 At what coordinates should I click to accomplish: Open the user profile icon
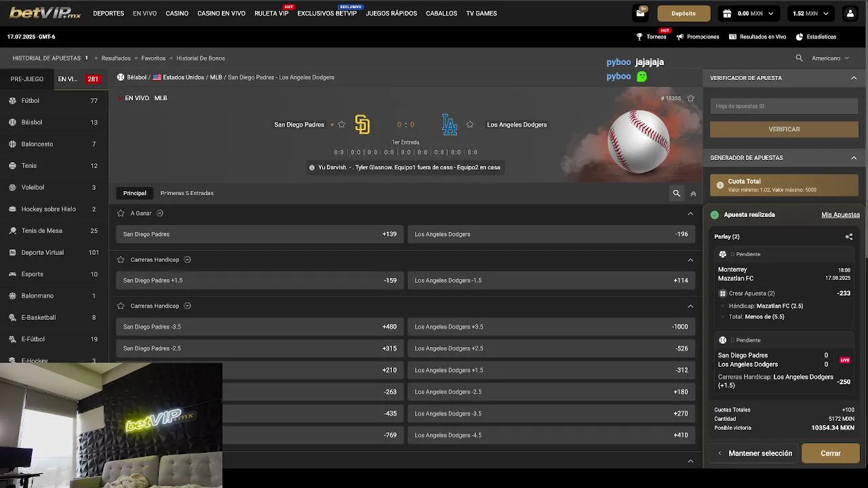tap(850, 14)
